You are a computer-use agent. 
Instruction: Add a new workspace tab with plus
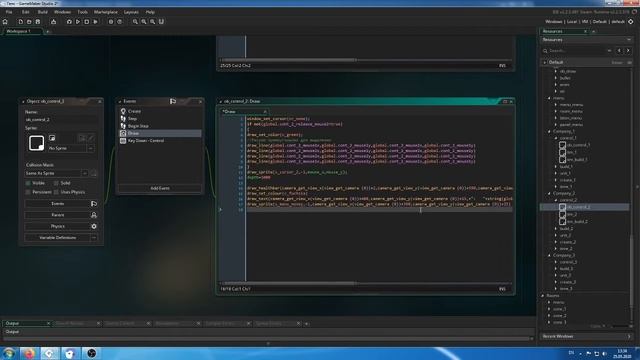tap(47, 31)
